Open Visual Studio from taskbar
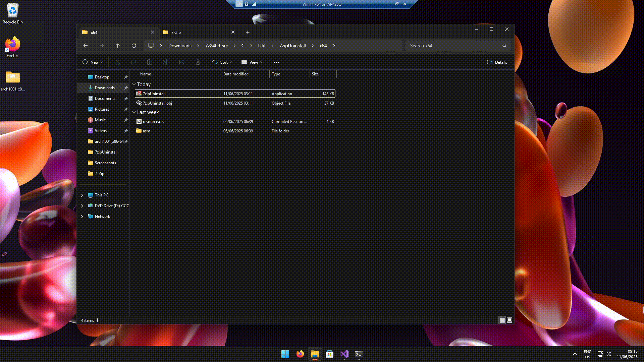The width and height of the screenshot is (644, 362). 344,354
